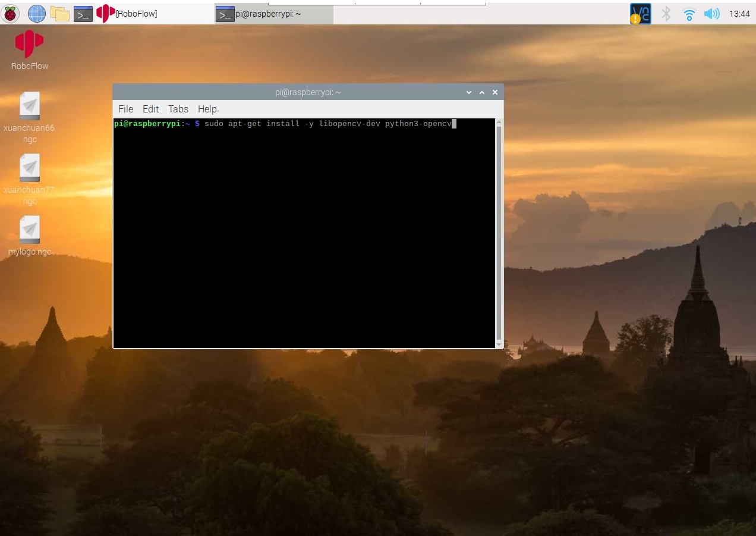756x536 pixels.
Task: Open the file manager folder icon
Action: [x=59, y=13]
